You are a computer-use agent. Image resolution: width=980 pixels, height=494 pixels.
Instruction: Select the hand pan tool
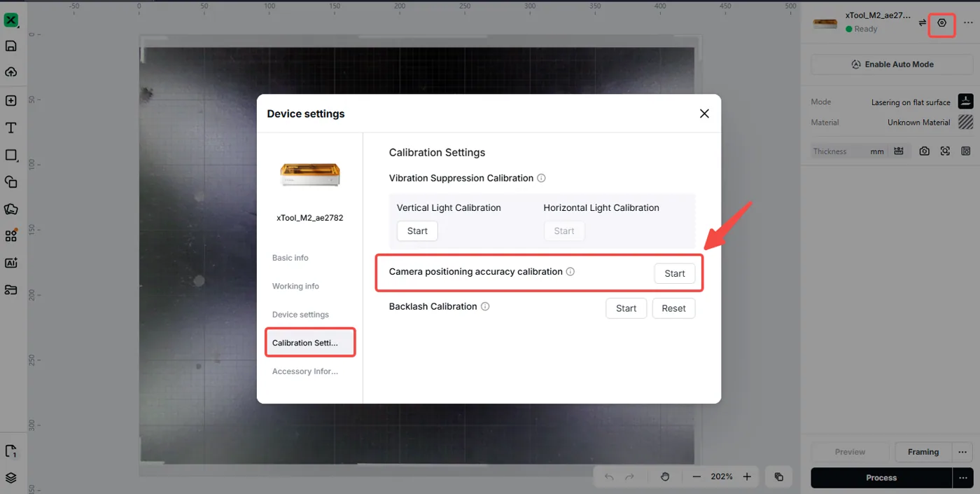(665, 476)
